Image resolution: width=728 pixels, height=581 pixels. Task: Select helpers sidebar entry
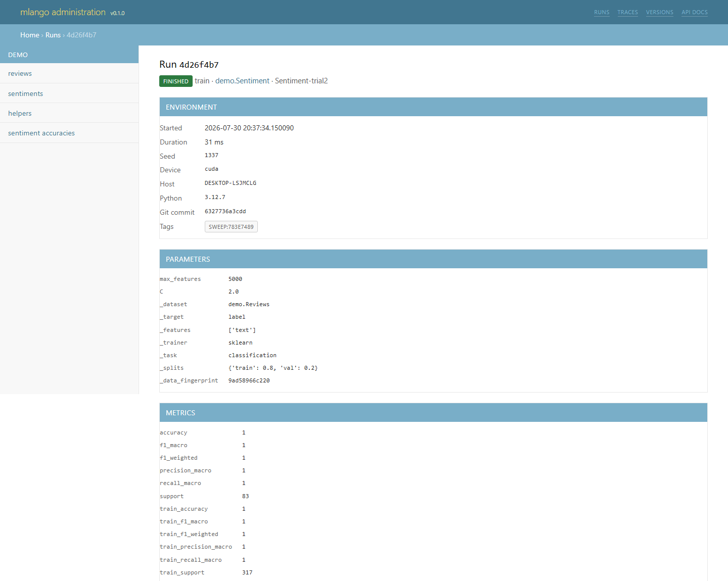(x=69, y=113)
